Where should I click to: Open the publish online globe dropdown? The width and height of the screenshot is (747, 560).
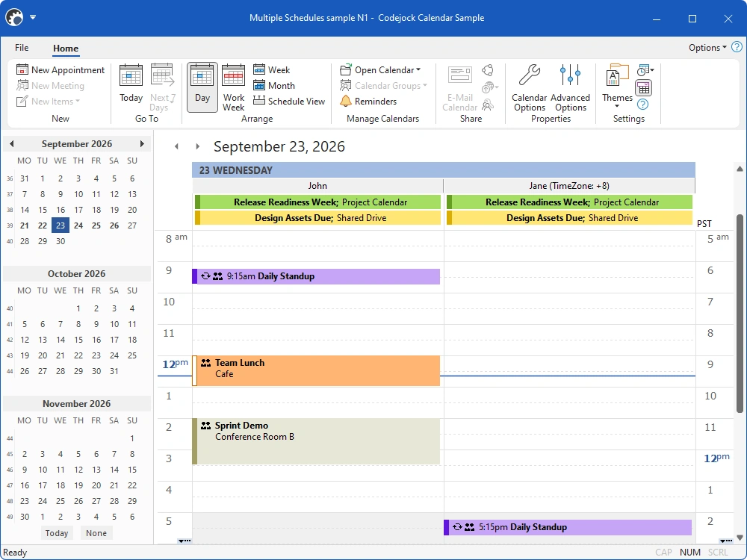[x=490, y=87]
